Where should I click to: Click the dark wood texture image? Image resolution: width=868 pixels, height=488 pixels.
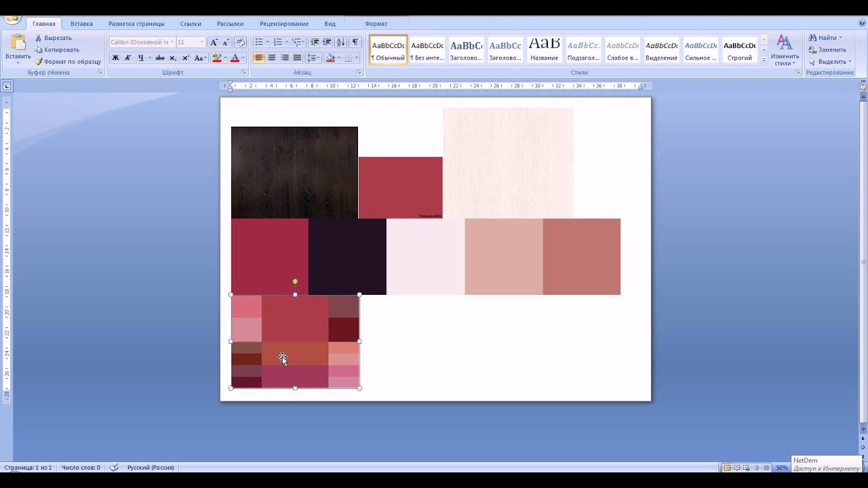pos(294,172)
